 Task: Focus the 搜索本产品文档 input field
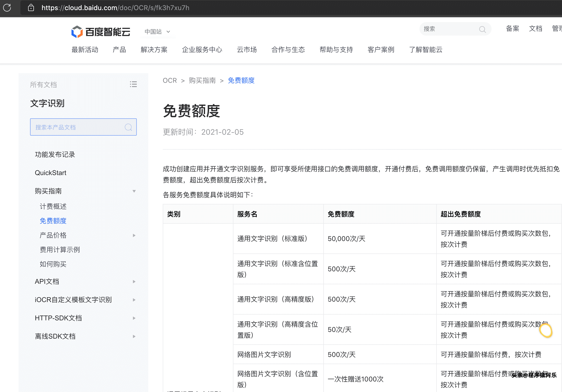(x=83, y=127)
